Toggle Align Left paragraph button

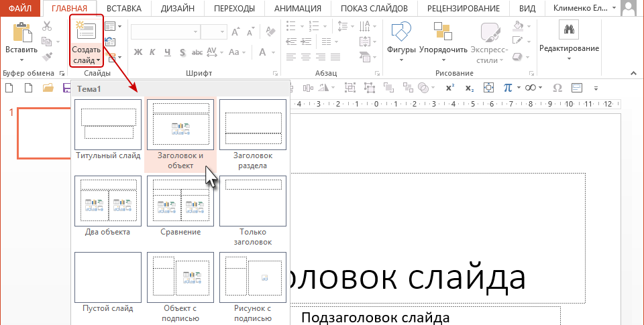pyautogui.click(x=291, y=57)
